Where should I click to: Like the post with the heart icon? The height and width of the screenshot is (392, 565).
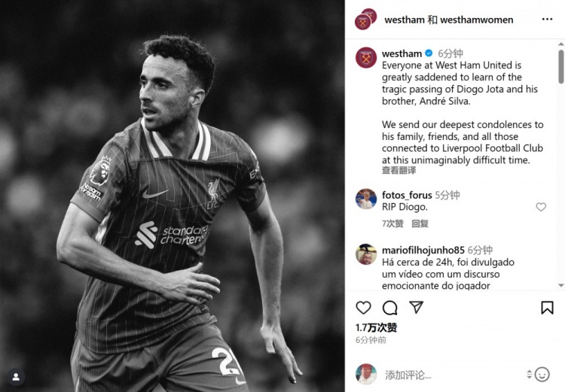click(363, 308)
